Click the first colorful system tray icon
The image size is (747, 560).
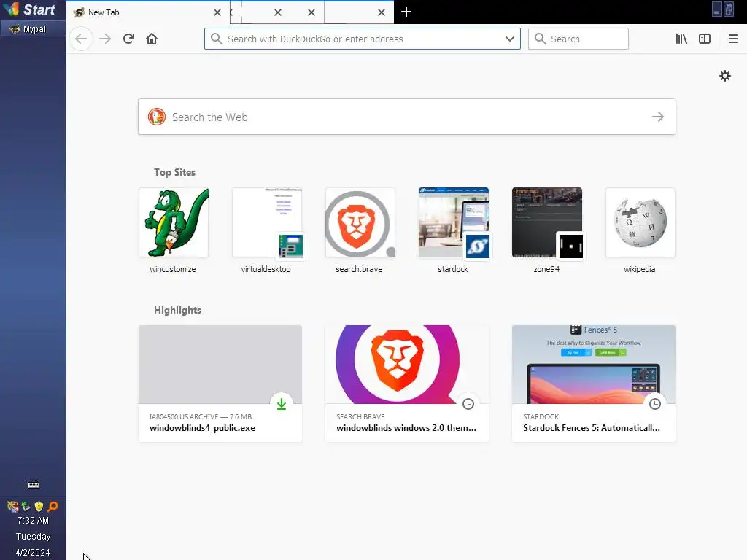[13, 506]
